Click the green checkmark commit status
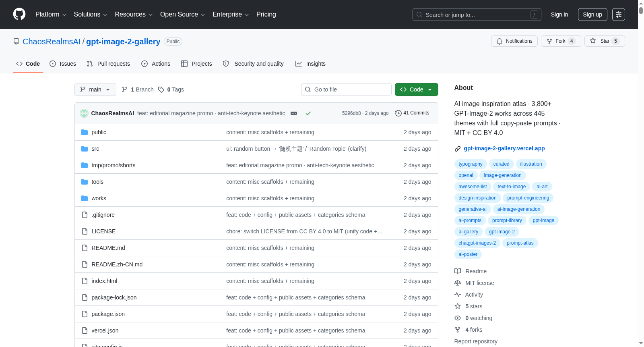 (308, 113)
